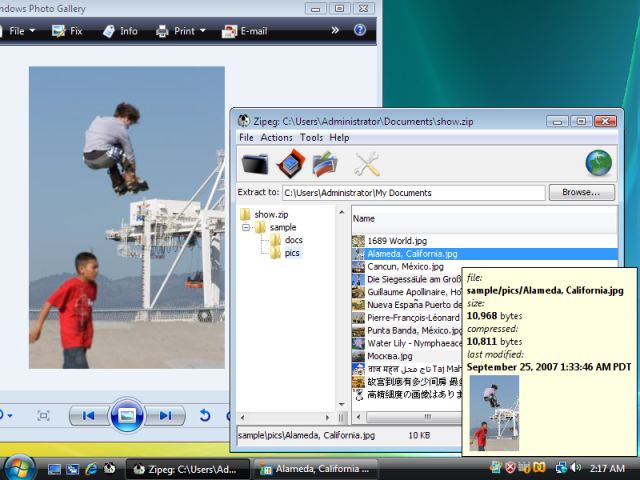Image resolution: width=640 pixels, height=480 pixels.
Task: Click the pictures folder icon in Zipeg toolbar
Action: coord(325,164)
